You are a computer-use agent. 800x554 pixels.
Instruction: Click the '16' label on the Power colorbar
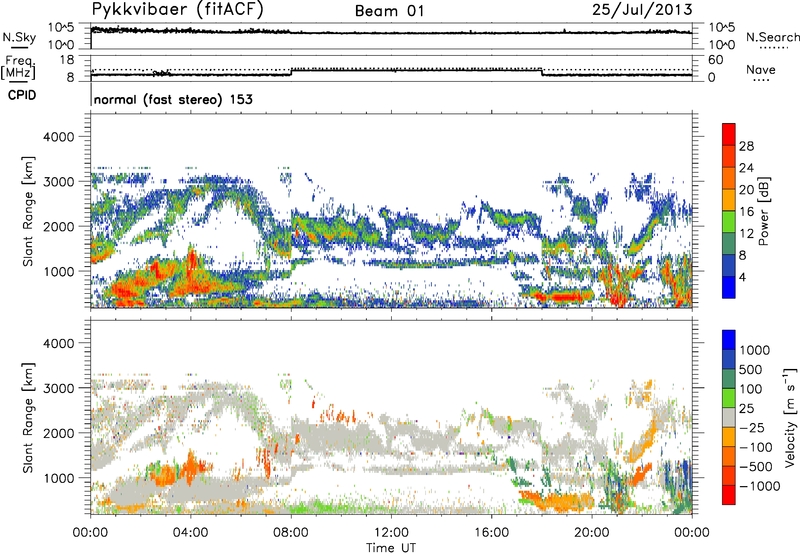tap(746, 211)
